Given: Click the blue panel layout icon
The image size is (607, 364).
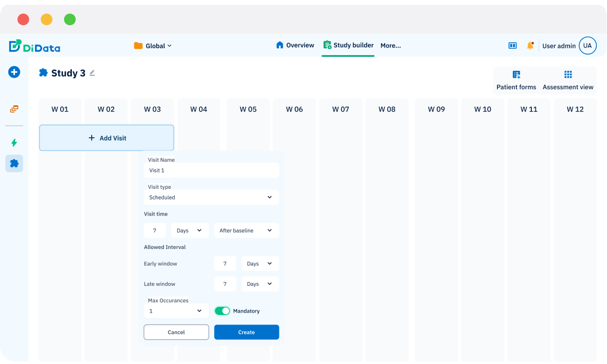Looking at the screenshot, I should (512, 46).
